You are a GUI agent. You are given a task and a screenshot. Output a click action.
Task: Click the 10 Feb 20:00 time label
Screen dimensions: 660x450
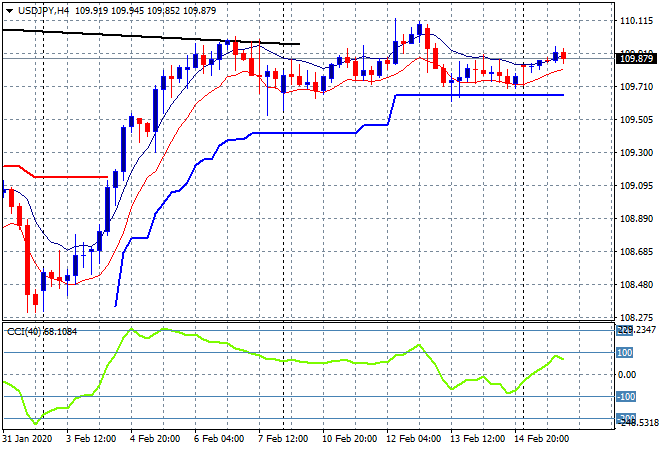[x=349, y=439]
